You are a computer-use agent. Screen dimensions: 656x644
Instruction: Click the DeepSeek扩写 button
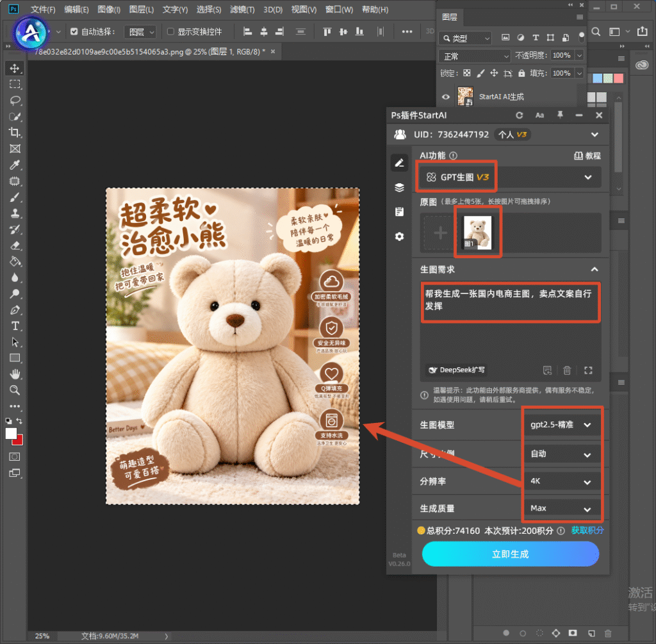pos(457,370)
